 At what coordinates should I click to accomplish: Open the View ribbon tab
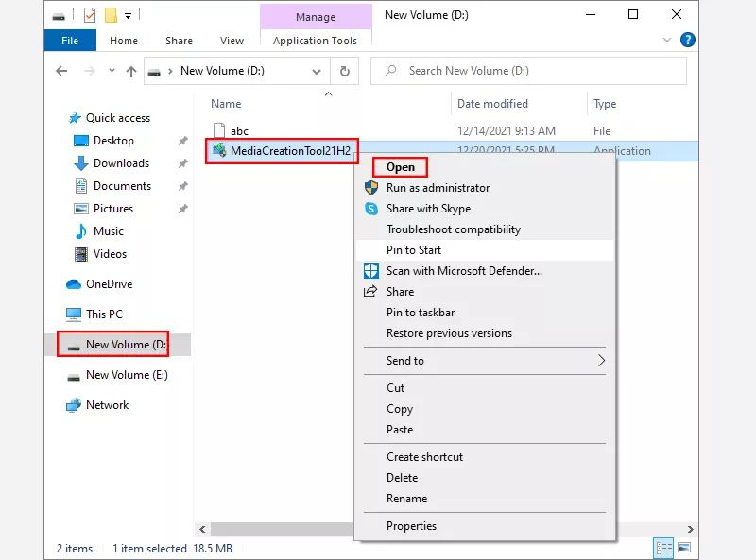pos(232,41)
